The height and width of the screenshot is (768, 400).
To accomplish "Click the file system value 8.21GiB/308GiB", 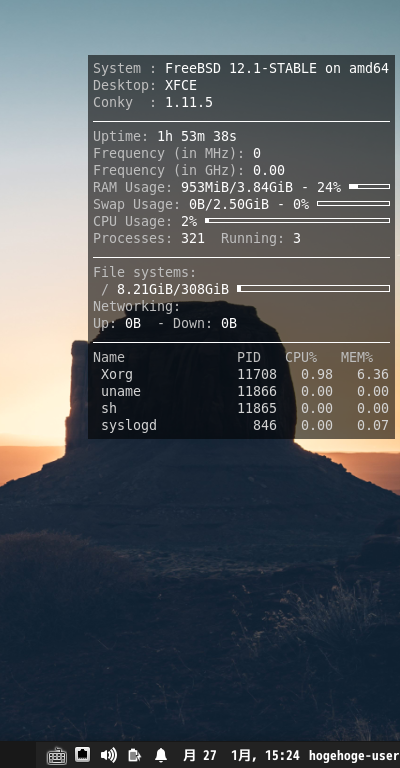I will 173,289.
